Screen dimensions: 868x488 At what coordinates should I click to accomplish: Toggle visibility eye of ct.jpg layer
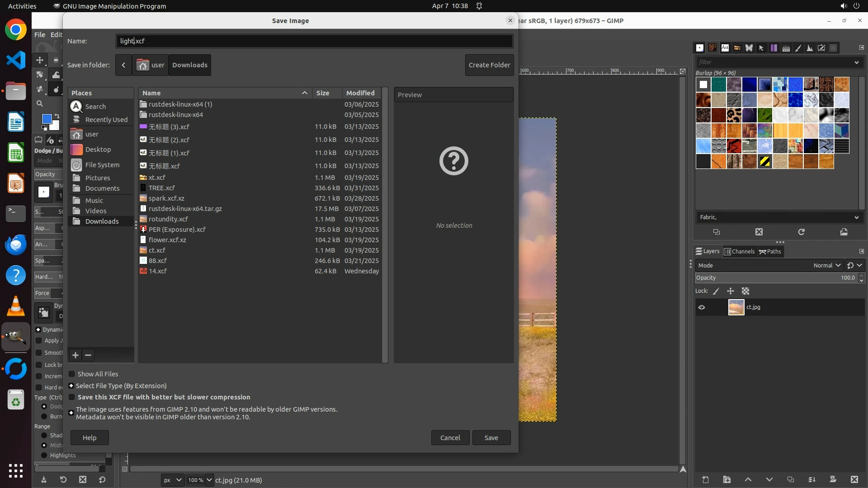702,307
